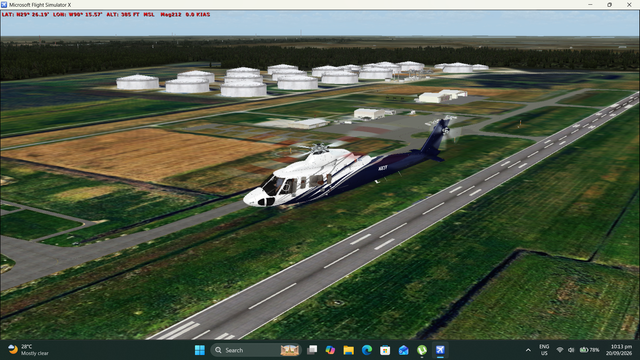The height and width of the screenshot is (360, 640).
Task: Open uTorrent from the taskbar
Action: [422, 350]
